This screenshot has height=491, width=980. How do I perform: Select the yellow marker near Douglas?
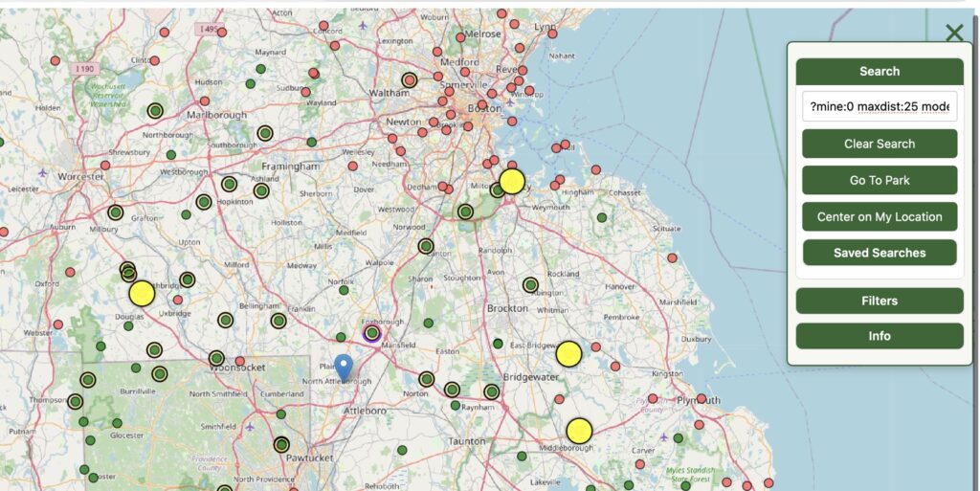click(142, 294)
